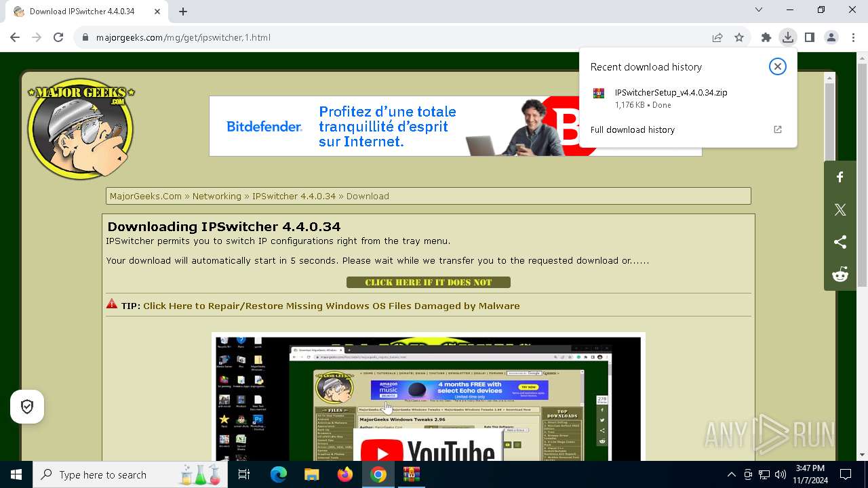Open the Windows Start menu
This screenshot has width=868, height=488.
pyautogui.click(x=16, y=474)
